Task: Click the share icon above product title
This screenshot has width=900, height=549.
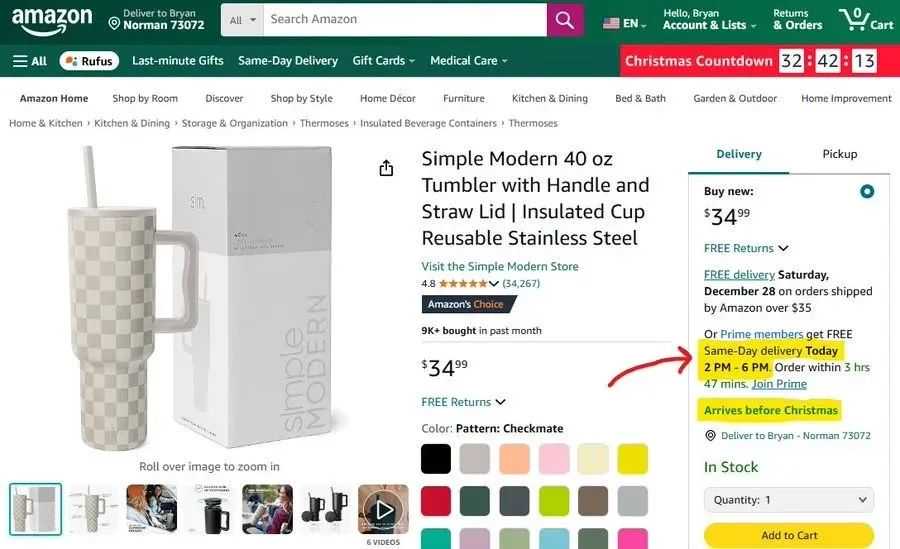Action: point(387,168)
